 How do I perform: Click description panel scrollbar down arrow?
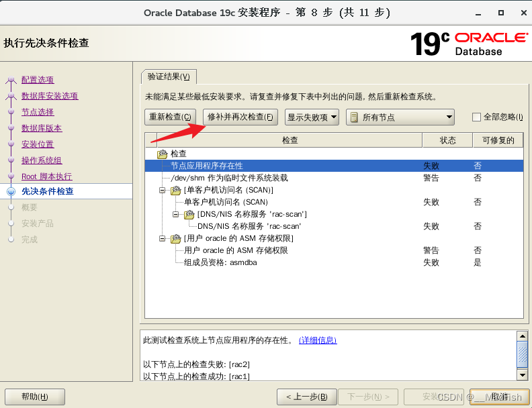tap(522, 375)
